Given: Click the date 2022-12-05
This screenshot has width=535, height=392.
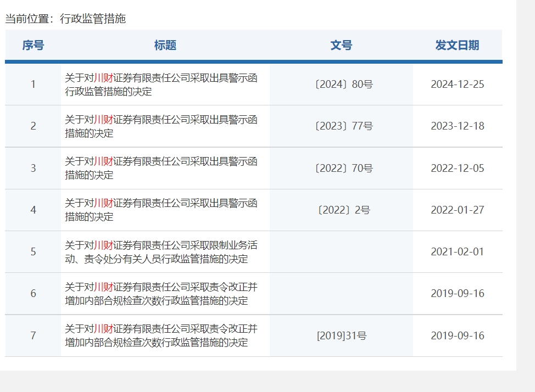Looking at the screenshot, I should click(x=458, y=168).
